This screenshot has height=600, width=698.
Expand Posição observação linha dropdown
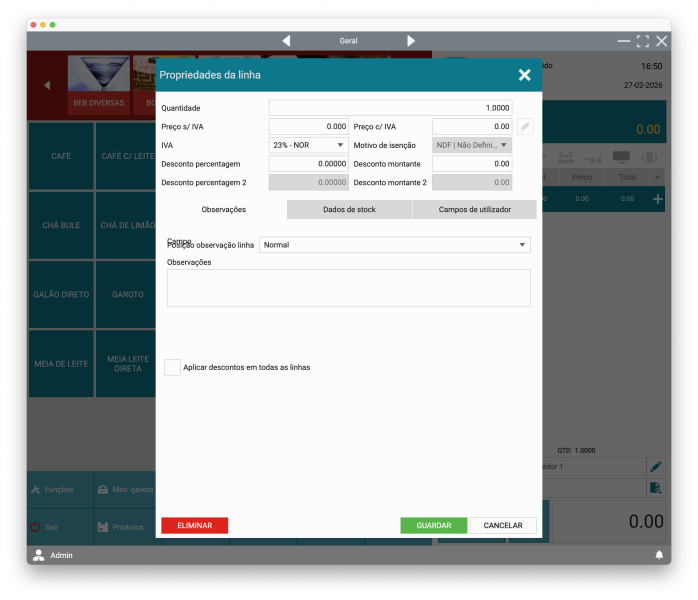click(394, 245)
